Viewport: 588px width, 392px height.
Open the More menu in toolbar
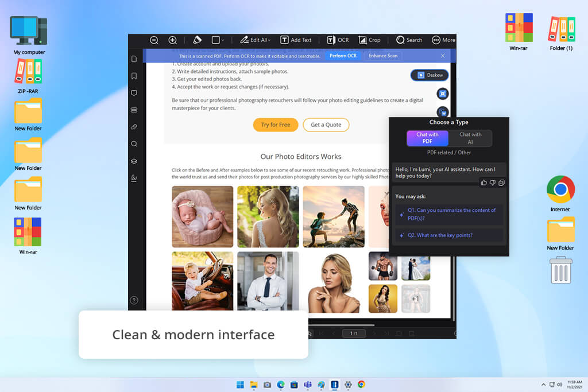[x=443, y=40]
